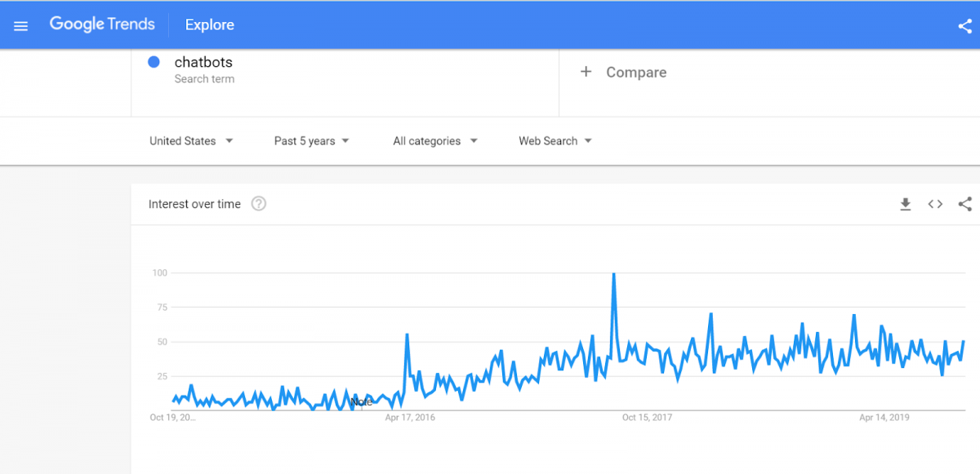980x474 pixels.
Task: Click the Google Trends logo
Action: pos(102,24)
